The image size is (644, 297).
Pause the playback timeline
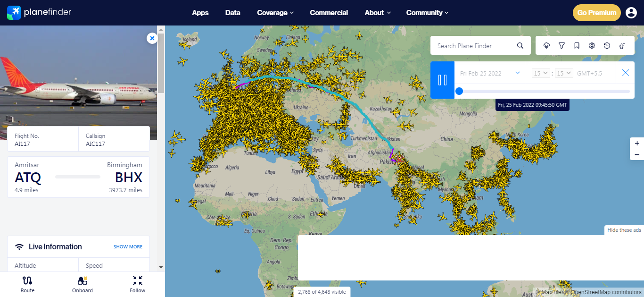click(442, 80)
